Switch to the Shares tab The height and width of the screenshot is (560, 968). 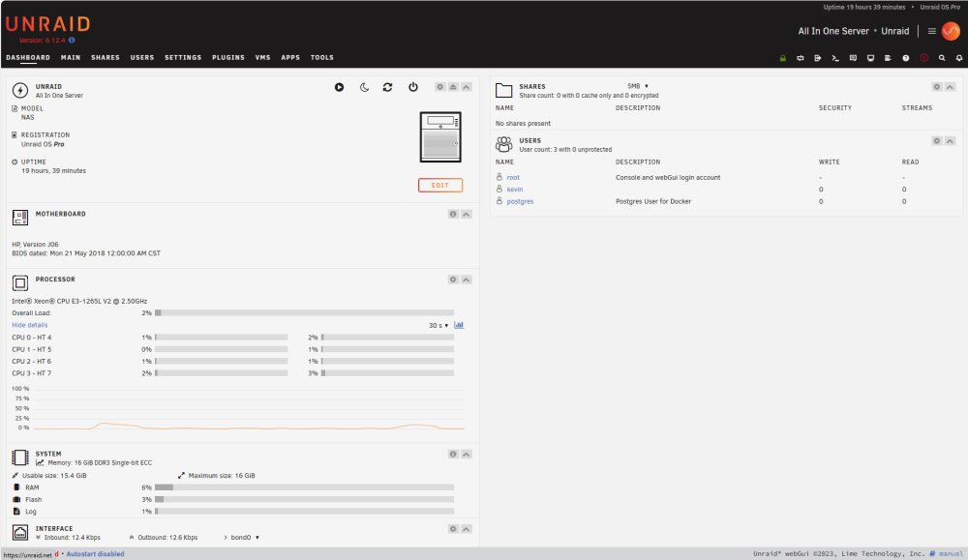[106, 57]
